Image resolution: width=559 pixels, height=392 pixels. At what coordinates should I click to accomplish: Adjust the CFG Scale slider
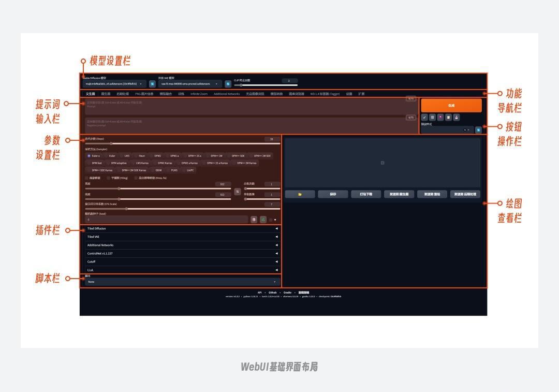click(183, 209)
